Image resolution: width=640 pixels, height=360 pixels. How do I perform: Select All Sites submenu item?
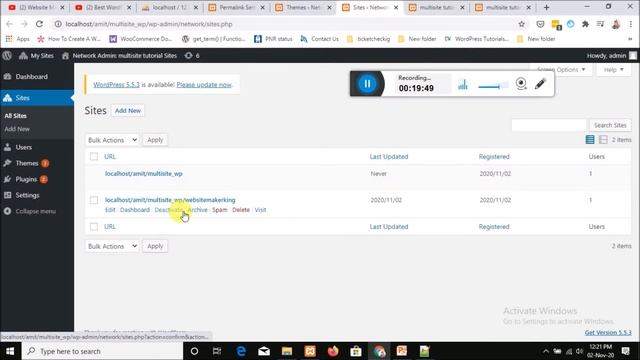[16, 116]
